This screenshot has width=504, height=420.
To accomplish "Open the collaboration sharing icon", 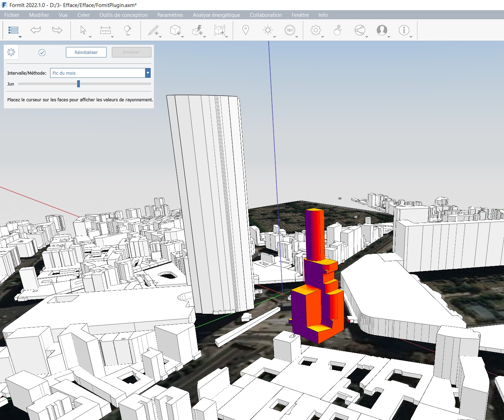I will click(360, 31).
